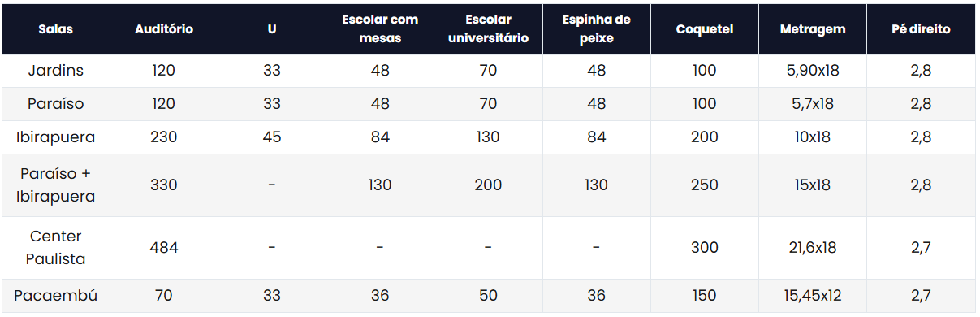Click the 15,45x12 metragem value
The height and width of the screenshot is (317, 980).
tap(812, 296)
